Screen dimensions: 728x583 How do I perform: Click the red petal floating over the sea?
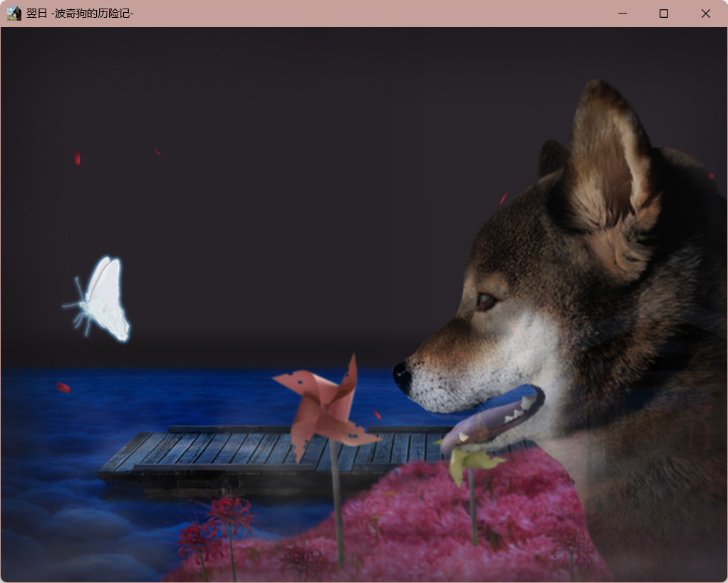pos(63,387)
